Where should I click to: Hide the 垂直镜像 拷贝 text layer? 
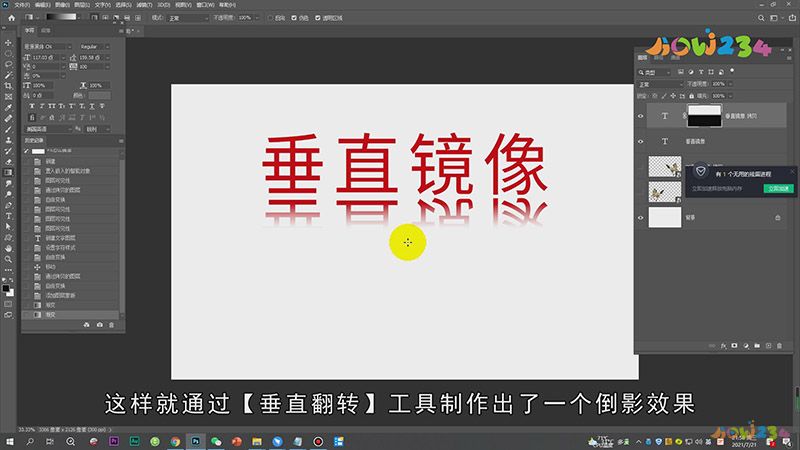tap(641, 116)
